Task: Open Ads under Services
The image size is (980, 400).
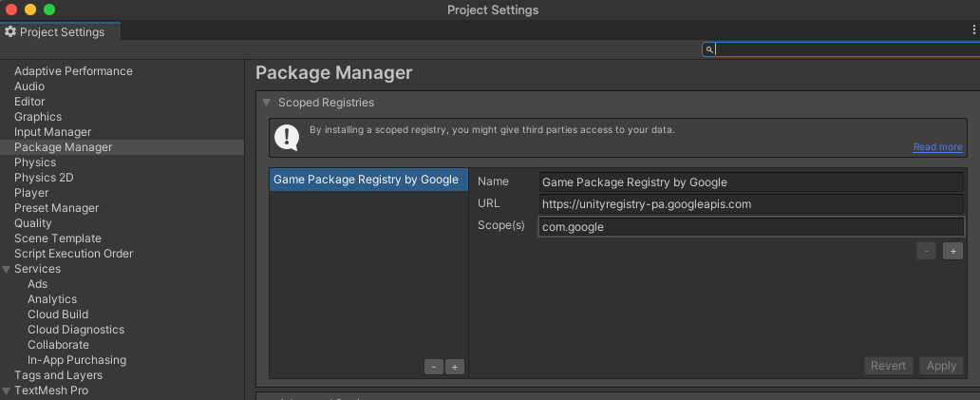Action: click(x=37, y=284)
